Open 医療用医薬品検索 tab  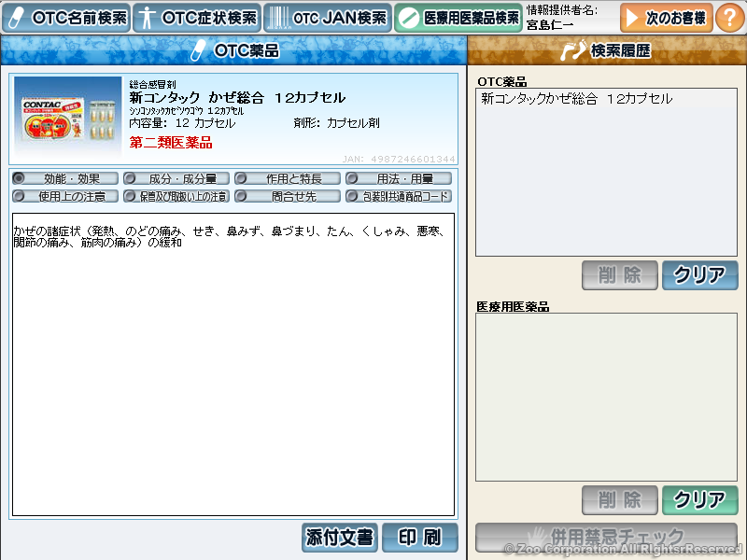[x=458, y=18]
